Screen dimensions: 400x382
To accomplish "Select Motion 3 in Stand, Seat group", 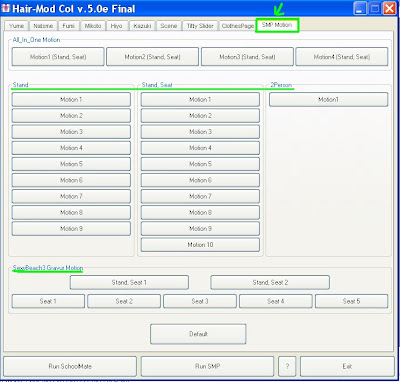I will pyautogui.click(x=200, y=132).
